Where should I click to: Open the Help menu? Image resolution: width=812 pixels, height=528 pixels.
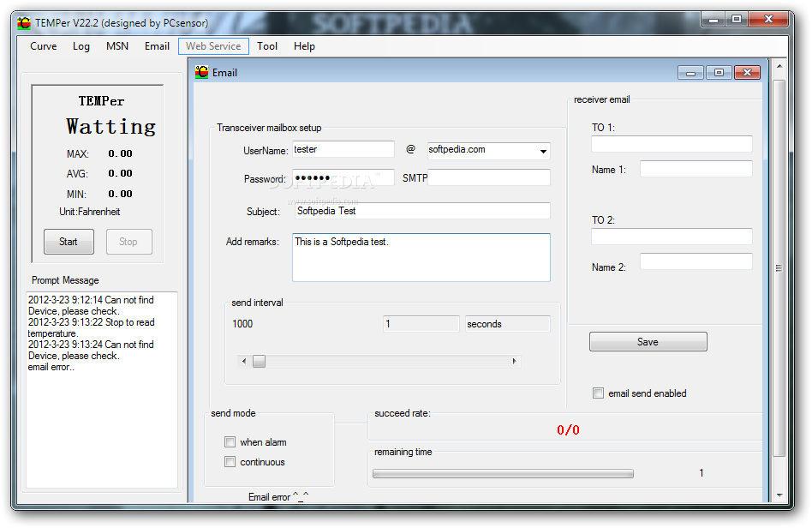pyautogui.click(x=304, y=46)
